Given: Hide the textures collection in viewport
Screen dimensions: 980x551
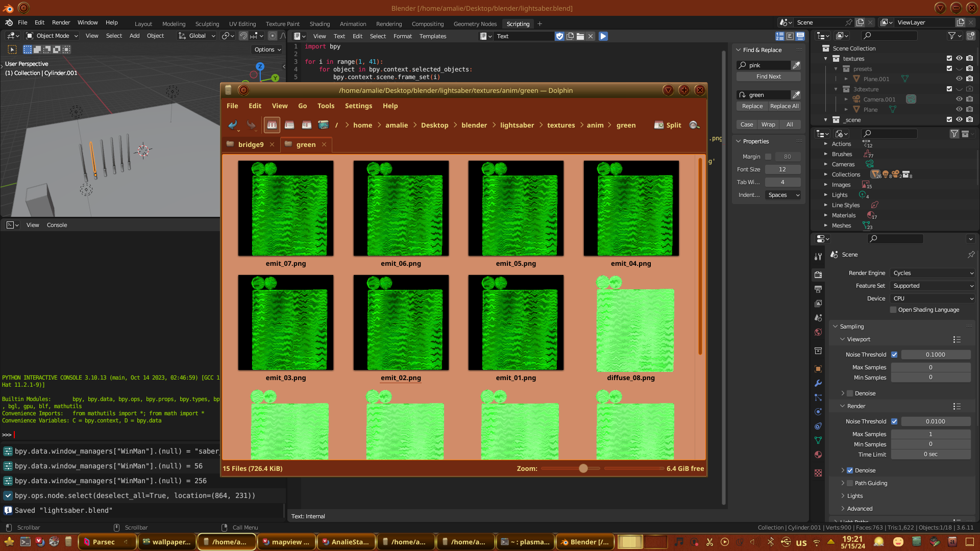Looking at the screenshot, I should pyautogui.click(x=959, y=59).
